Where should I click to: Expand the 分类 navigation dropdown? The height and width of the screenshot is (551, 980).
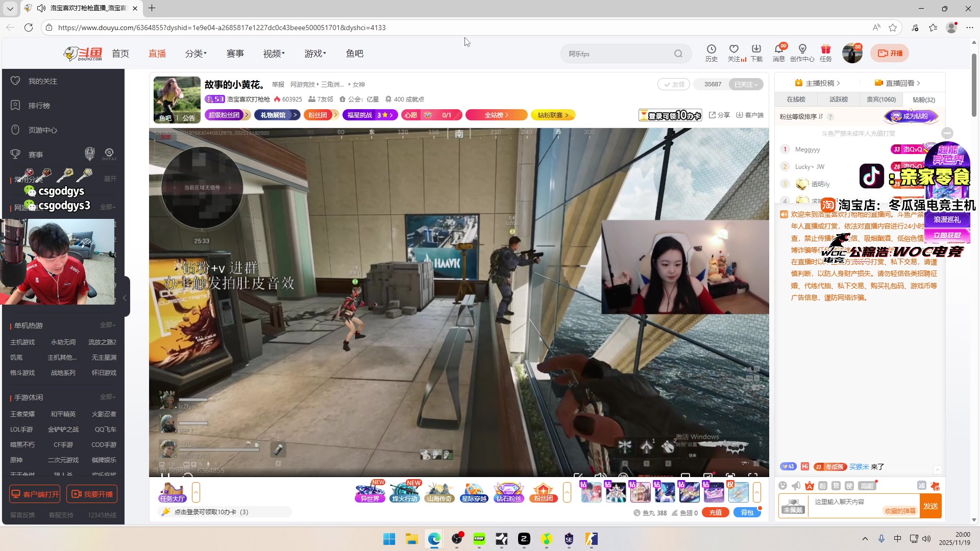(x=195, y=54)
